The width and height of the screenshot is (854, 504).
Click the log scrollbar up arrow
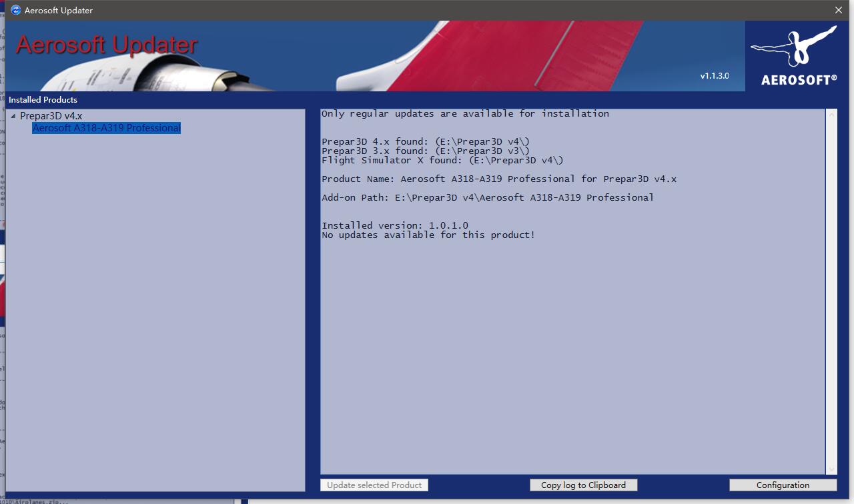click(x=832, y=115)
